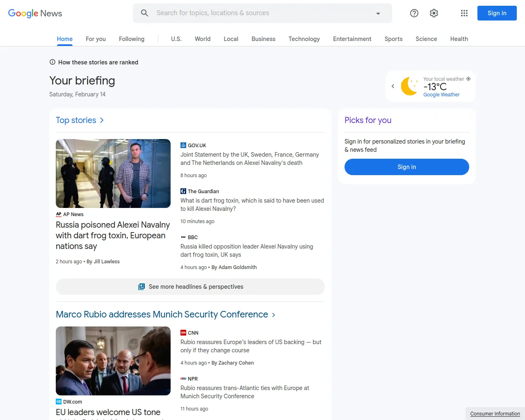The image size is (525, 420).
Task: Switch to the World tab
Action: pos(202,39)
